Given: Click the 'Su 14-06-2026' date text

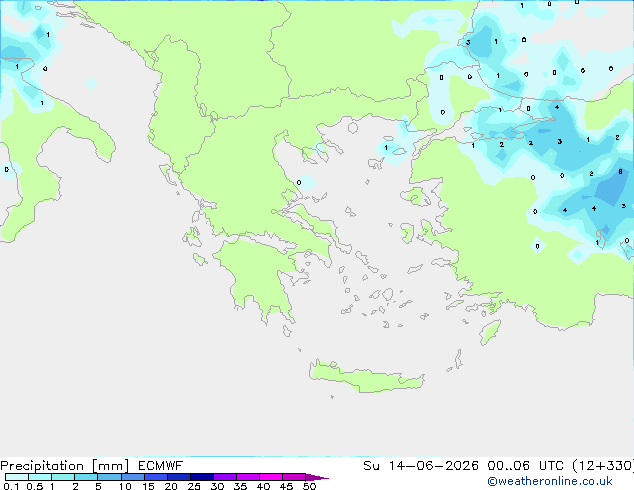Looking at the screenshot, I should tap(421, 466).
